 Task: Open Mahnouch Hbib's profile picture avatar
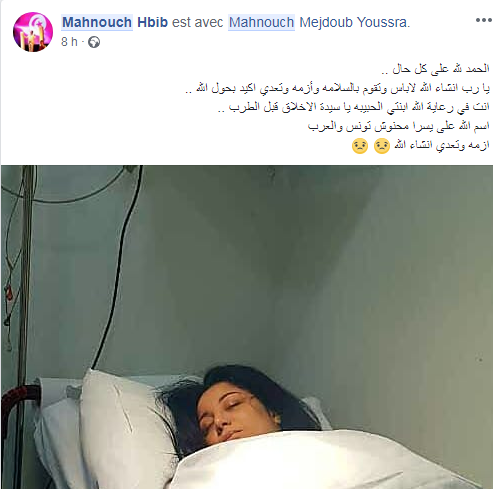point(33,32)
